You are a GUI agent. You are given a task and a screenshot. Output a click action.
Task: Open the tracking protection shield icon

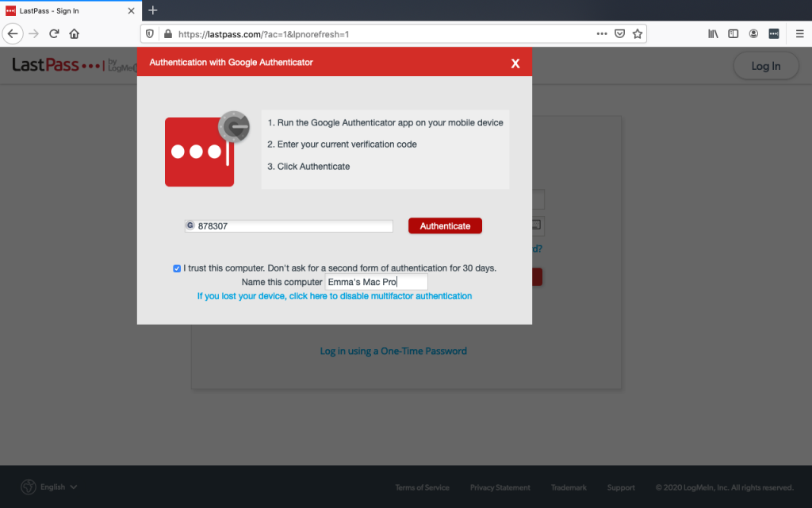tap(150, 34)
